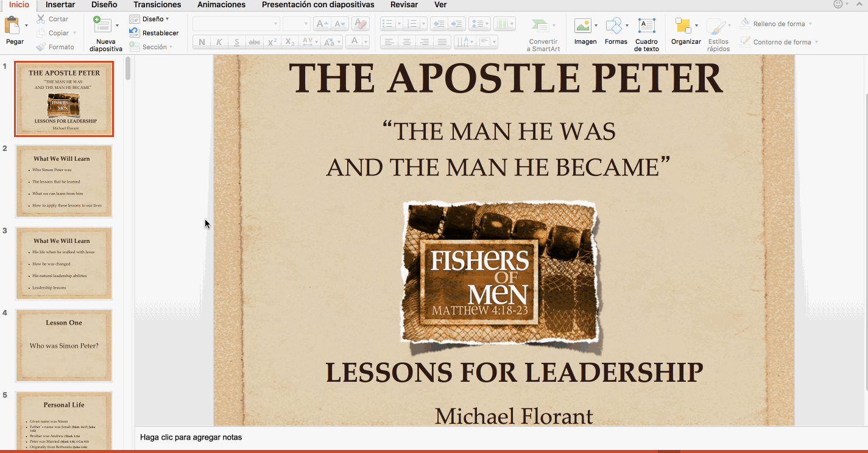The image size is (868, 453).
Task: Toggle underline with the S button
Action: (x=237, y=42)
